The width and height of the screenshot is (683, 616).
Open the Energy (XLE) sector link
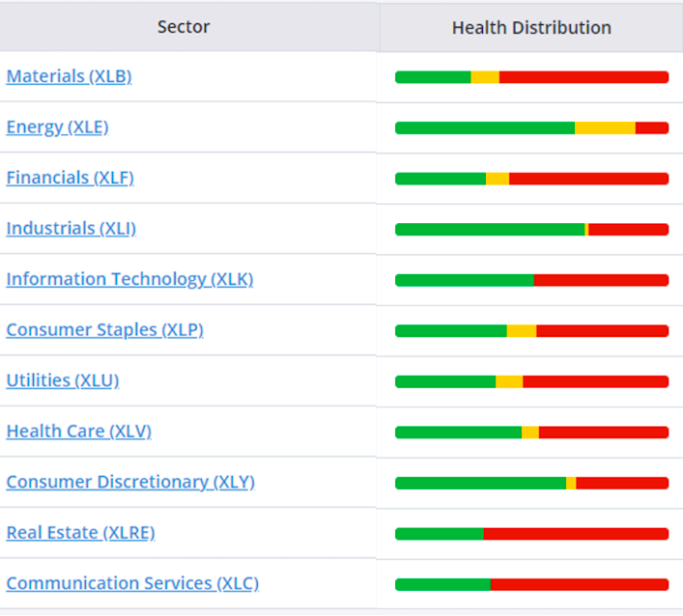(x=57, y=126)
